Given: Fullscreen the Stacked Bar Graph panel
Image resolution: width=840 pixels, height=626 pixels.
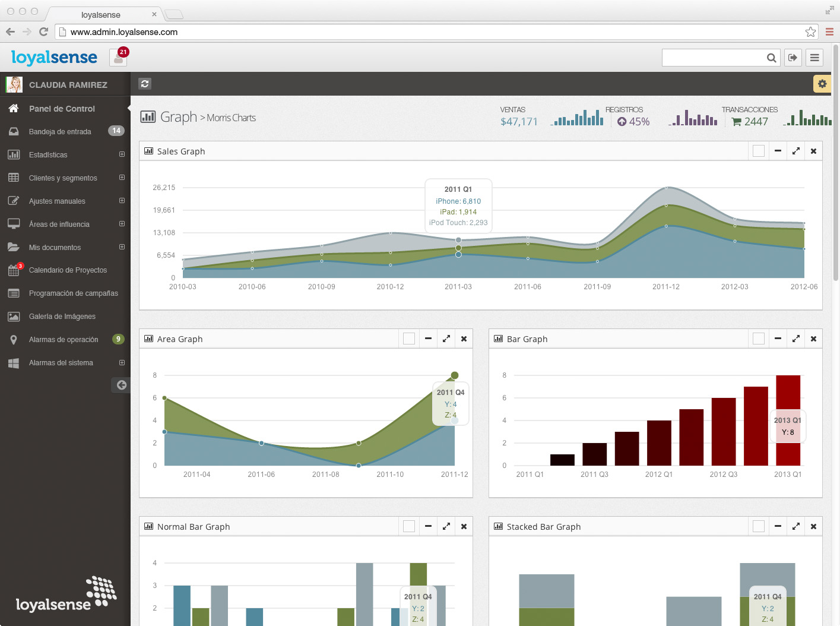Looking at the screenshot, I should (795, 527).
